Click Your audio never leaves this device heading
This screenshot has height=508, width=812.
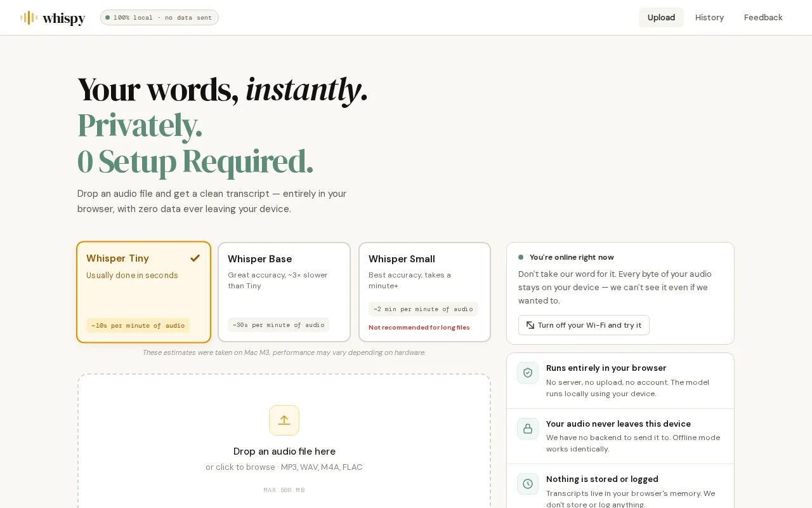pyautogui.click(x=619, y=424)
